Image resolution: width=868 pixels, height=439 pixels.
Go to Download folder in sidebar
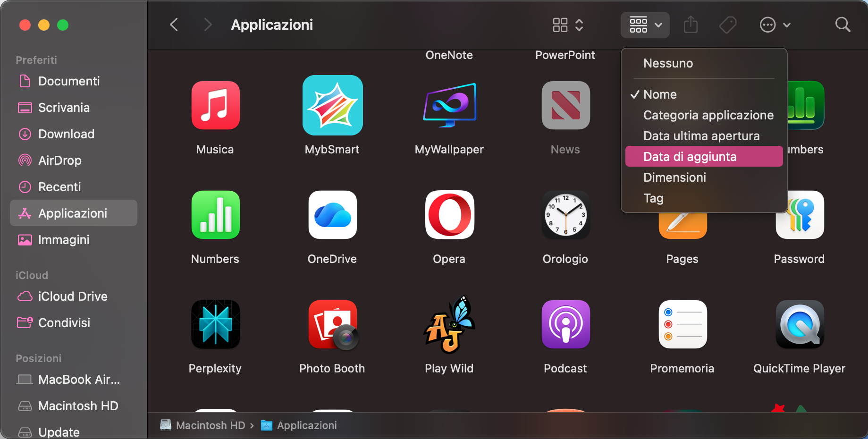coord(74,134)
